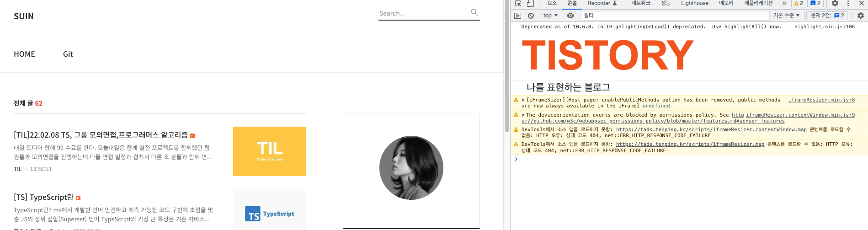Image resolution: width=868 pixels, height=230 pixels.
Task: Show the console sidebar
Action: 518,16
